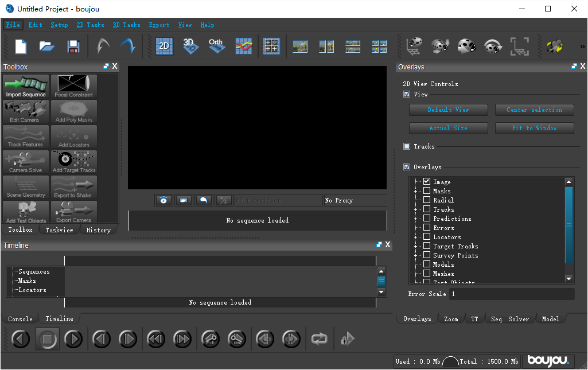Screen dimensions: 588x370
Task: Click the Center selection button
Action: [x=535, y=110]
